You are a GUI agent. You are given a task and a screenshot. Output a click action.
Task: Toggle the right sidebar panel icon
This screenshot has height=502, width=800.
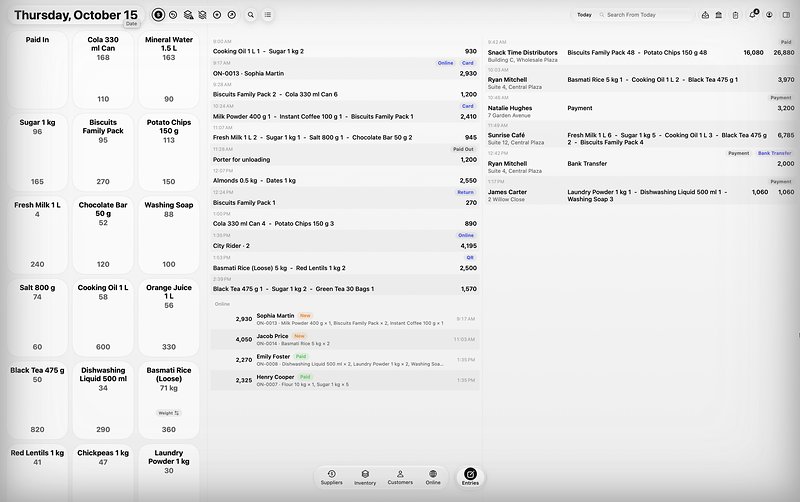(786, 15)
